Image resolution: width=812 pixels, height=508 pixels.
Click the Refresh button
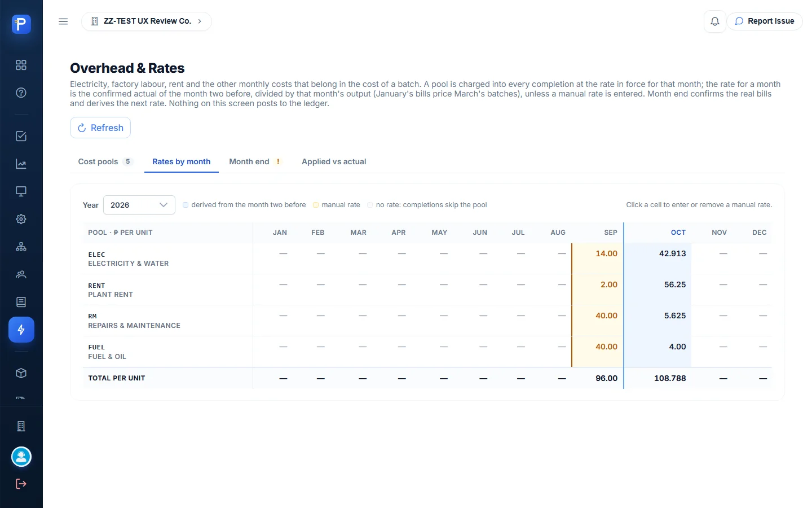coord(100,128)
